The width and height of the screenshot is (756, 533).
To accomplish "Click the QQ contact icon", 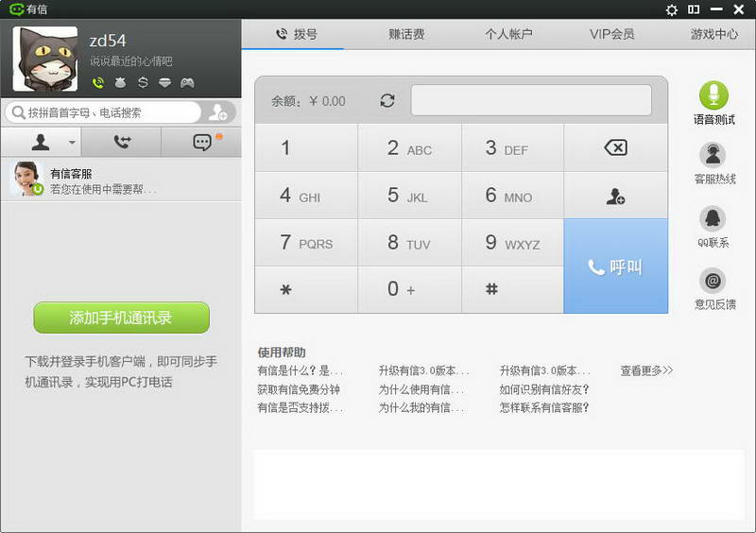I will 713,218.
